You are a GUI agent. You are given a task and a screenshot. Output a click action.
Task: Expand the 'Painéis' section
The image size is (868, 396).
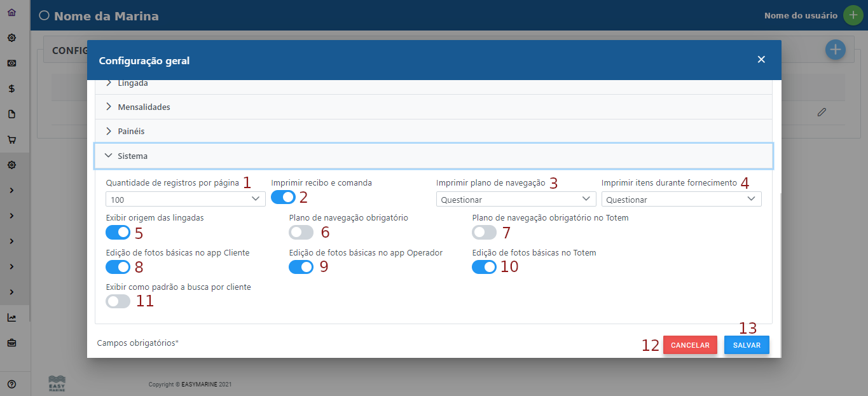[x=130, y=131]
